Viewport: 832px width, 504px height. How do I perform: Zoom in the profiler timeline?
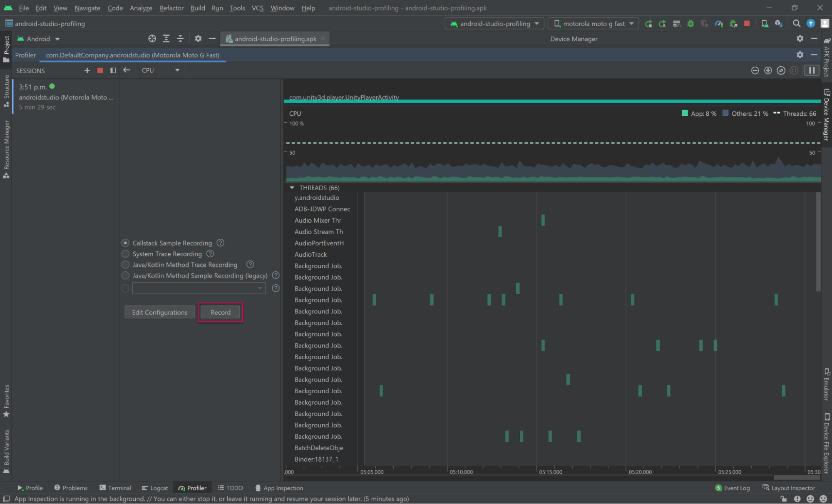(768, 70)
